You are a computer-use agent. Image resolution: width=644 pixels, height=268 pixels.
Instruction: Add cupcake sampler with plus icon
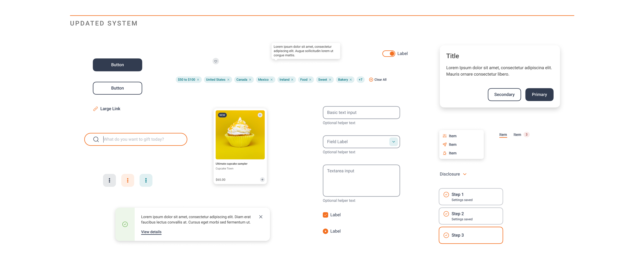[x=262, y=180]
